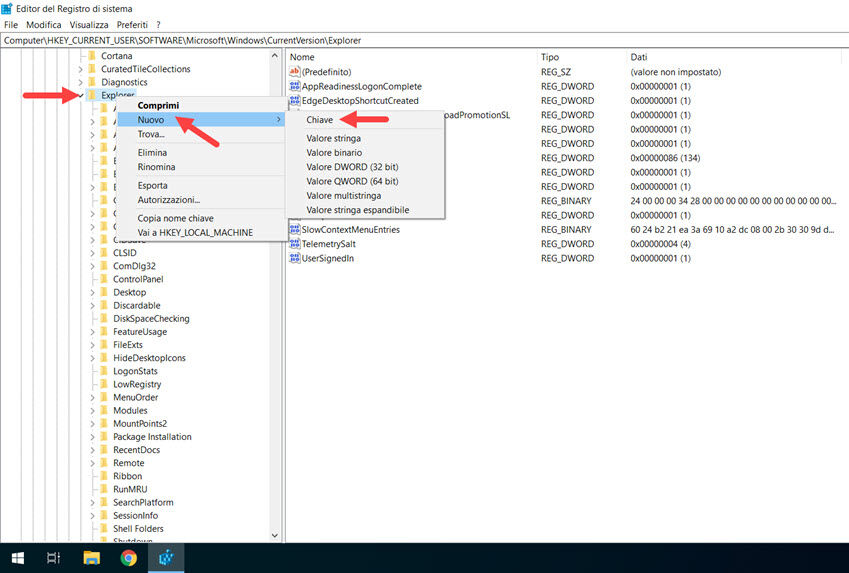Click the RunMRU folder icon
The width and height of the screenshot is (849, 573).
coord(103,489)
